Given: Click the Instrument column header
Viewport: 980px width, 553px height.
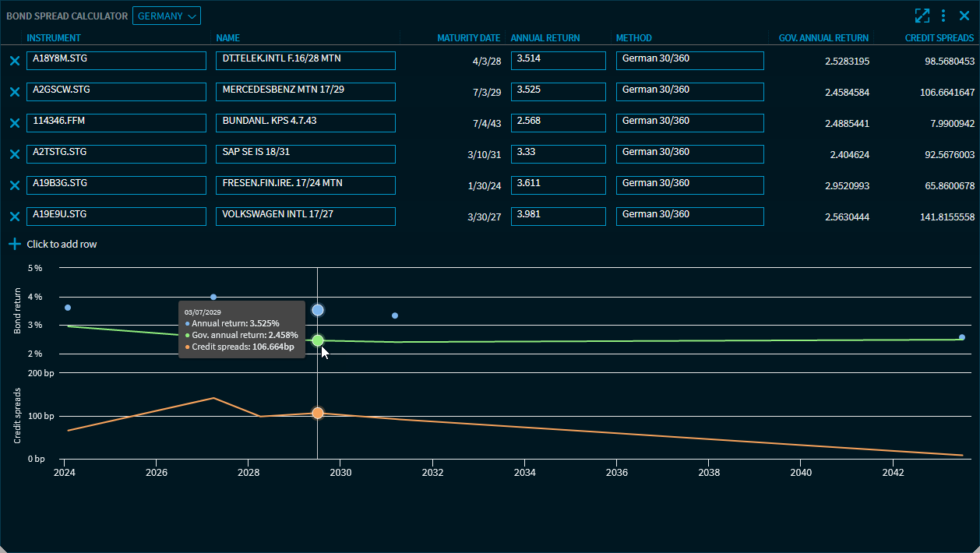Looking at the screenshot, I should tap(54, 38).
